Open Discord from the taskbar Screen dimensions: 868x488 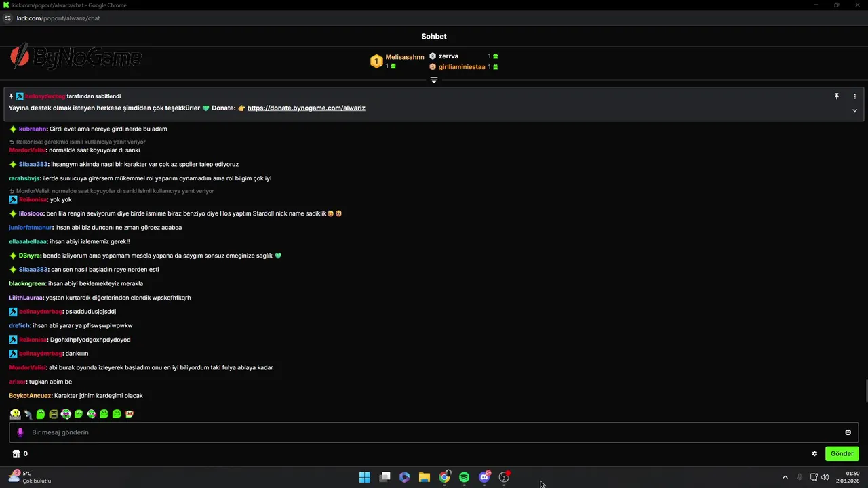pyautogui.click(x=484, y=477)
